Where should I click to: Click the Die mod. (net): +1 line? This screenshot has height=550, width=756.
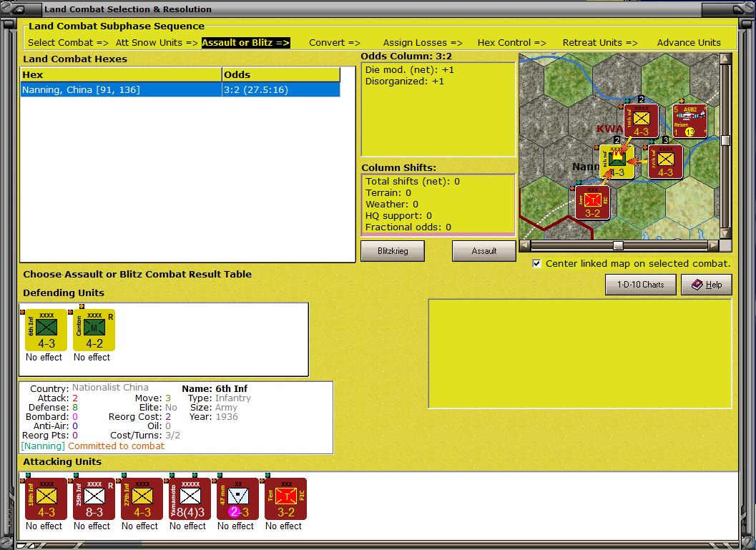409,70
